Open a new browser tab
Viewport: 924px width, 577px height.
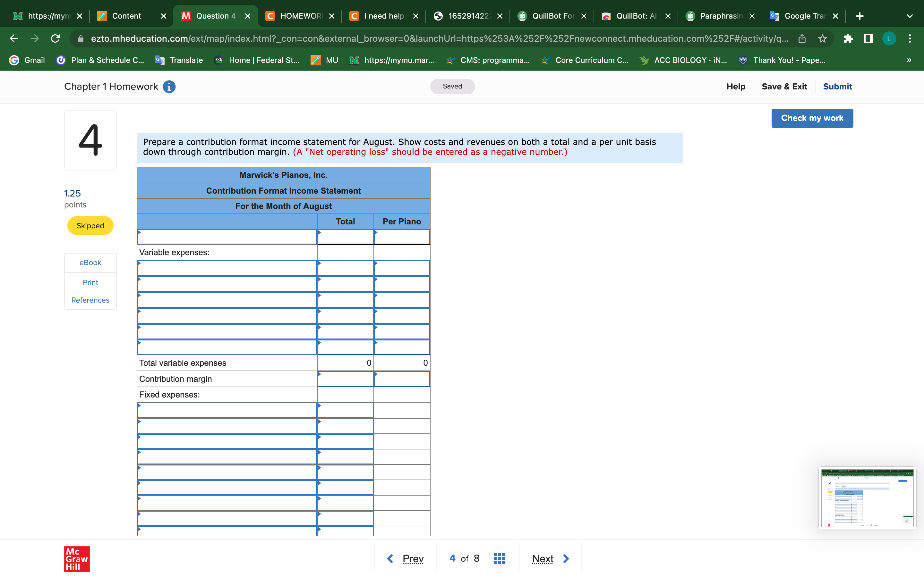point(860,16)
